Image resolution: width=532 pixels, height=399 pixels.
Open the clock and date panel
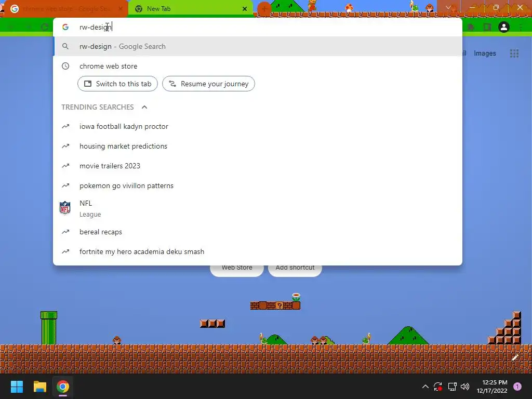(x=492, y=387)
